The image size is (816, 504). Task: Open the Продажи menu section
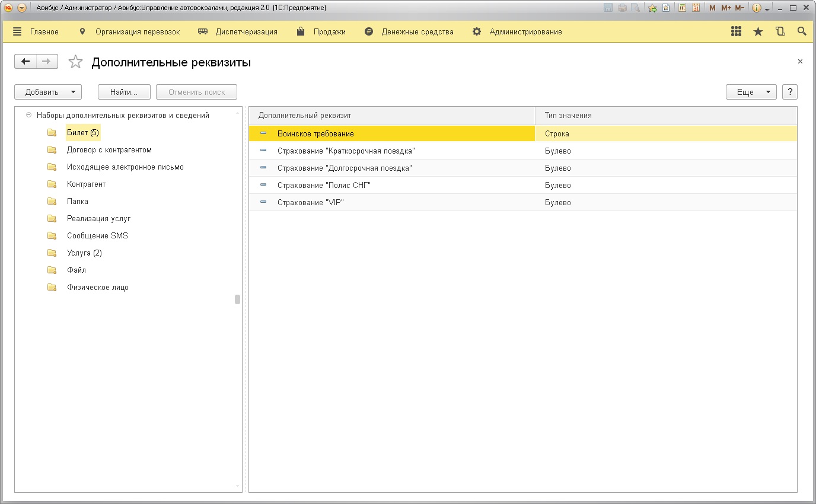click(x=329, y=32)
